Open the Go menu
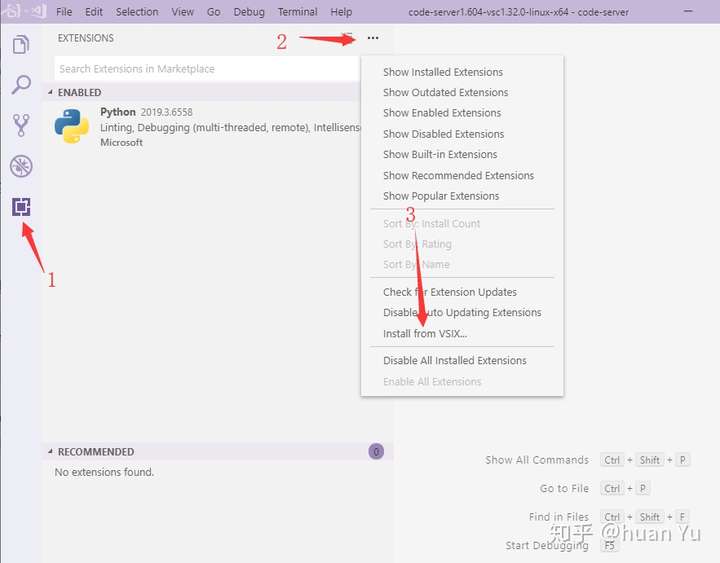The width and height of the screenshot is (720, 563). [x=214, y=12]
